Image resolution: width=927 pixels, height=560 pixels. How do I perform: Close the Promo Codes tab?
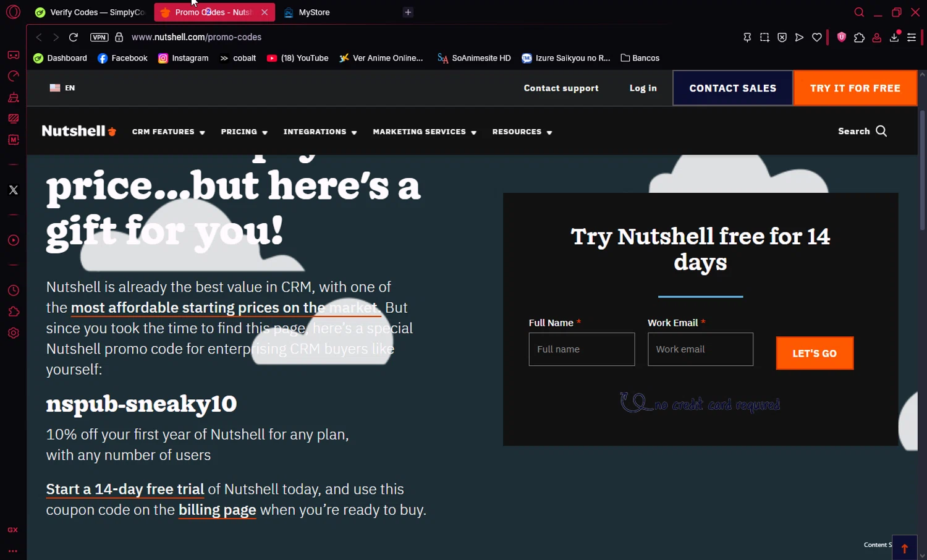point(265,12)
